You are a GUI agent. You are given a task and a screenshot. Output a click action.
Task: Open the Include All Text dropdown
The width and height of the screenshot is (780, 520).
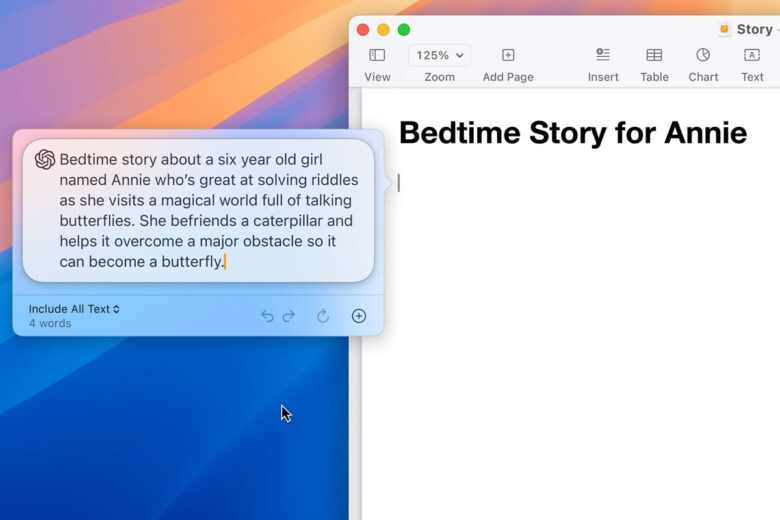click(74, 309)
